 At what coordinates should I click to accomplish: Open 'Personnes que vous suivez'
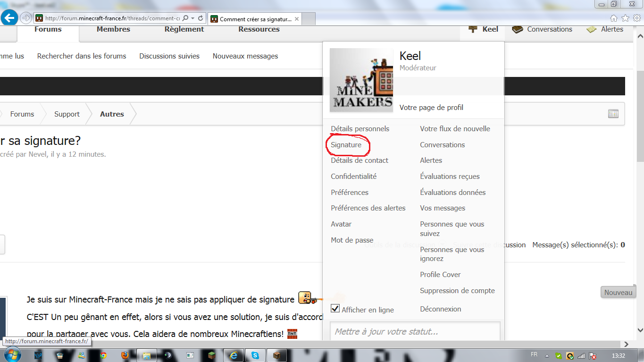coord(452,229)
